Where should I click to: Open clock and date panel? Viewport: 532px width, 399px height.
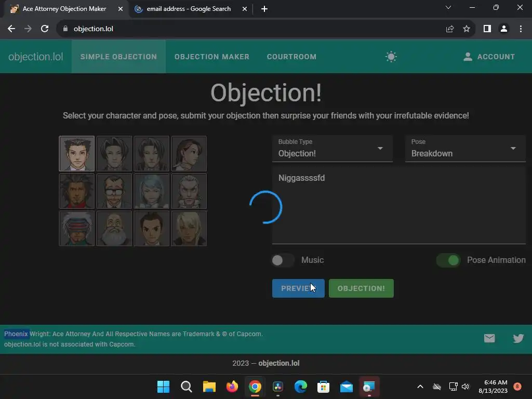click(493, 387)
